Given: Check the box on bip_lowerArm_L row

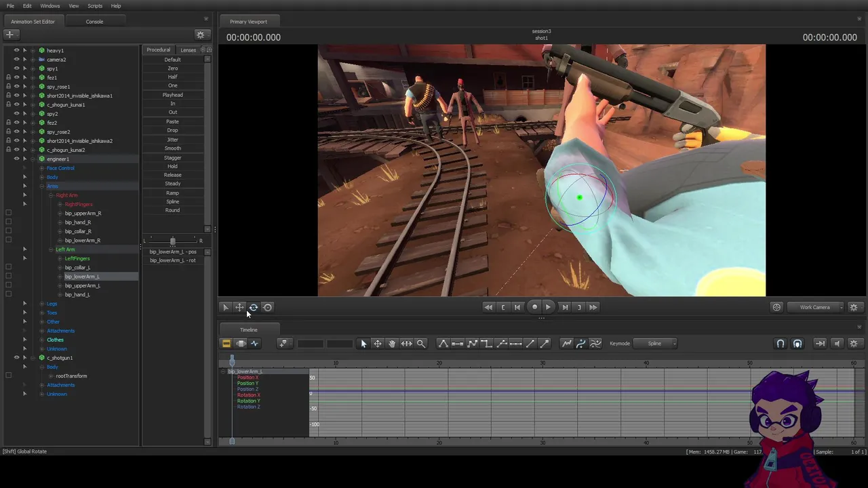Looking at the screenshot, I should (8, 277).
